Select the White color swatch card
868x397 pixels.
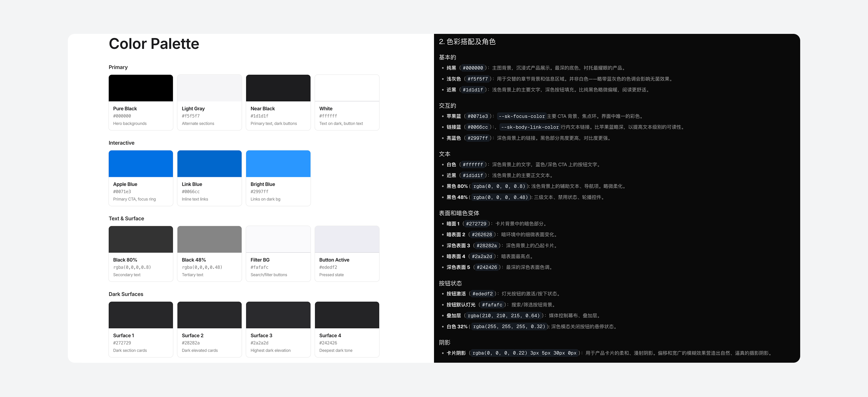[347, 88]
